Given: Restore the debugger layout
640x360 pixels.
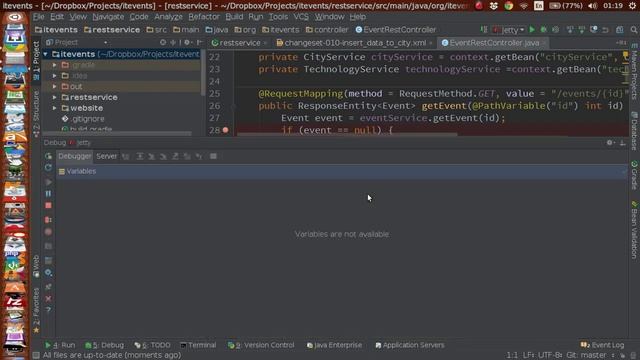Looking at the screenshot, I should coord(48,260).
